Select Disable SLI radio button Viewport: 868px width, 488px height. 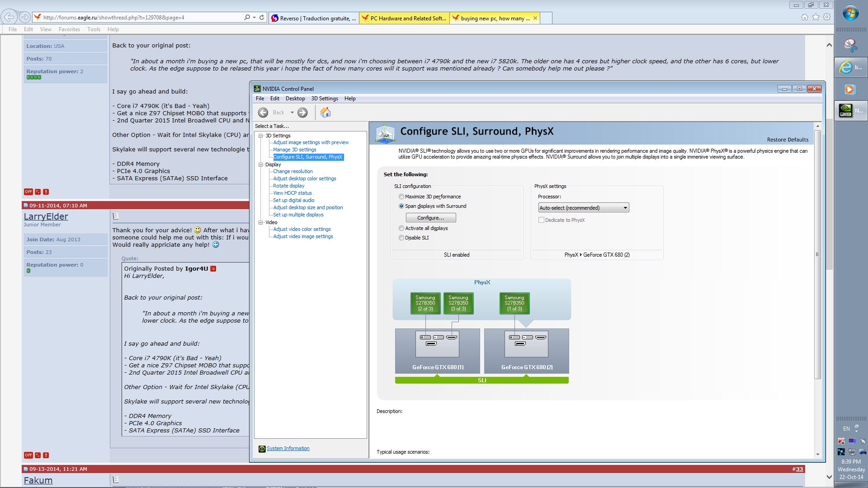(401, 238)
